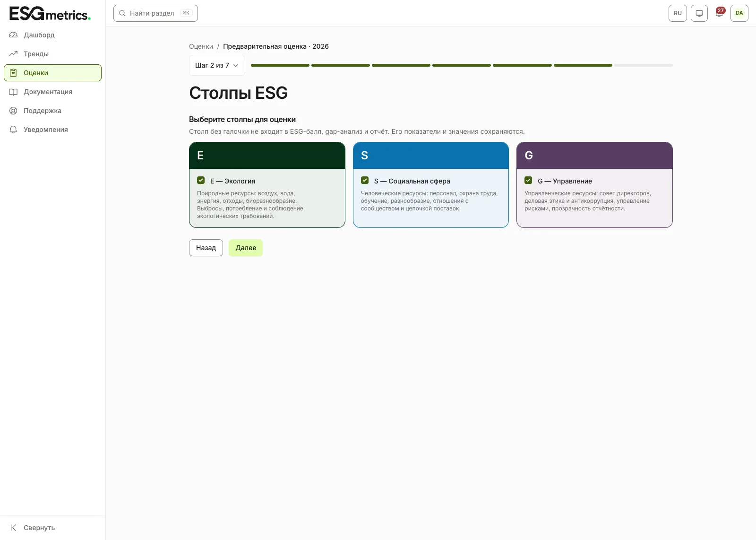Image resolution: width=756 pixels, height=540 pixels.
Task: Click the Назад button
Action: 206,248
